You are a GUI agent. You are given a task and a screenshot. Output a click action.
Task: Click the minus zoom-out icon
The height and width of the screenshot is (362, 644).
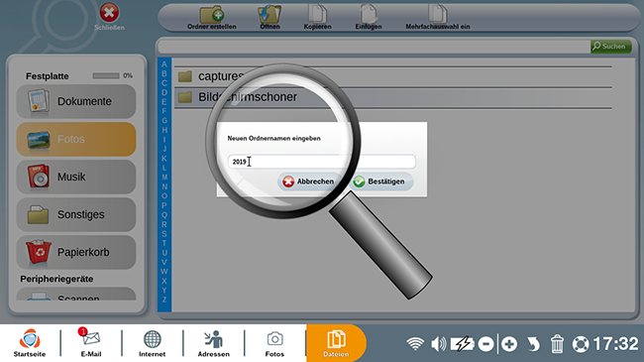pyautogui.click(x=485, y=344)
